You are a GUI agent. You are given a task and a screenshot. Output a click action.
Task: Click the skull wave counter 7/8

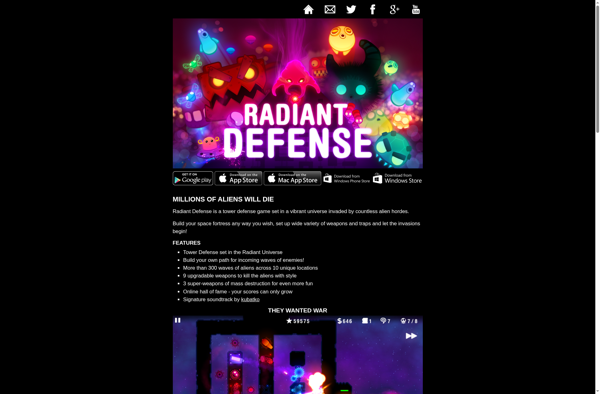pos(409,321)
